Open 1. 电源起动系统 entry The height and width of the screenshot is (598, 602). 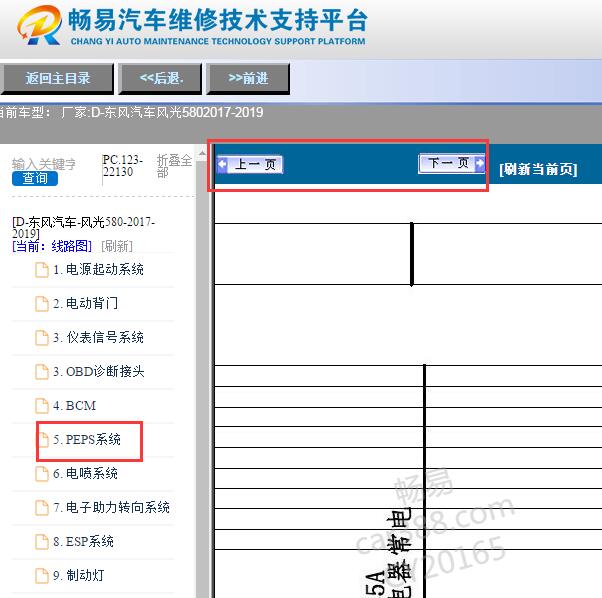pyautogui.click(x=98, y=269)
